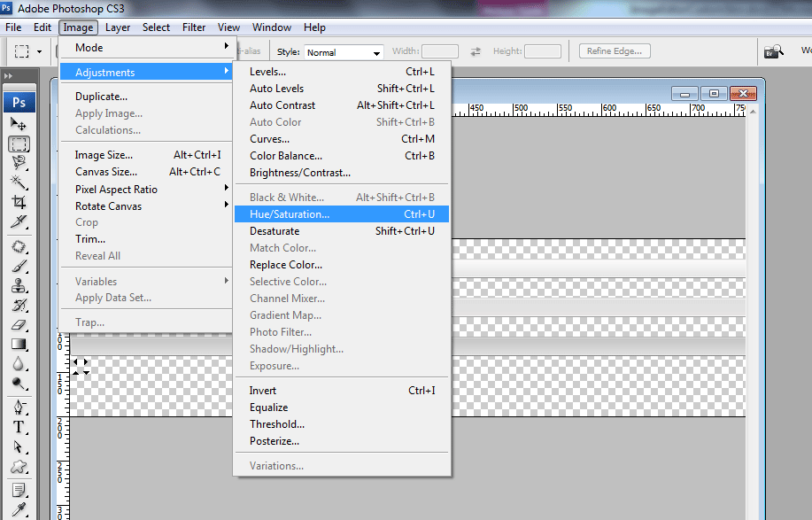Image resolution: width=812 pixels, height=520 pixels.
Task: Select the History Brush tool
Action: click(x=19, y=305)
